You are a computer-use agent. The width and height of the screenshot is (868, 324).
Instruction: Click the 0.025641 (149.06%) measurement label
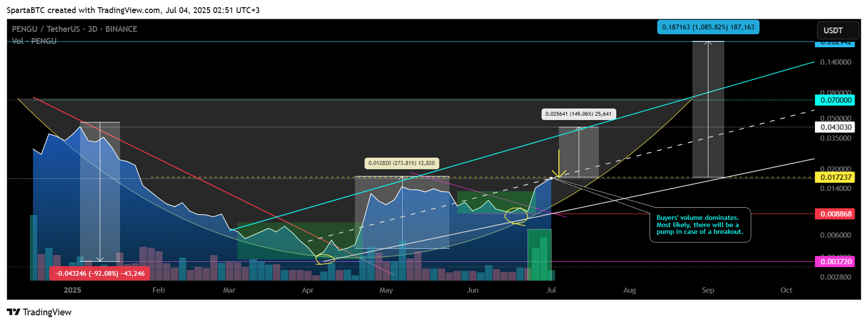(578, 114)
